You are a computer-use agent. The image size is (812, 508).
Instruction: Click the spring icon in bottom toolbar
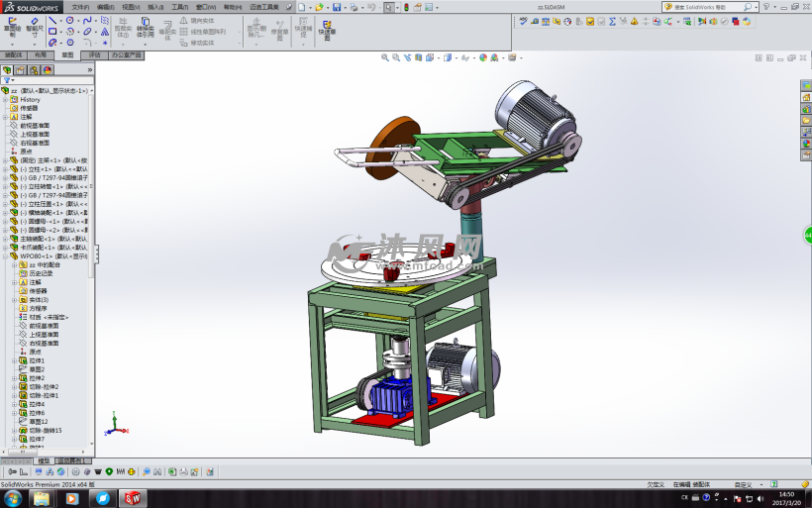(x=121, y=471)
